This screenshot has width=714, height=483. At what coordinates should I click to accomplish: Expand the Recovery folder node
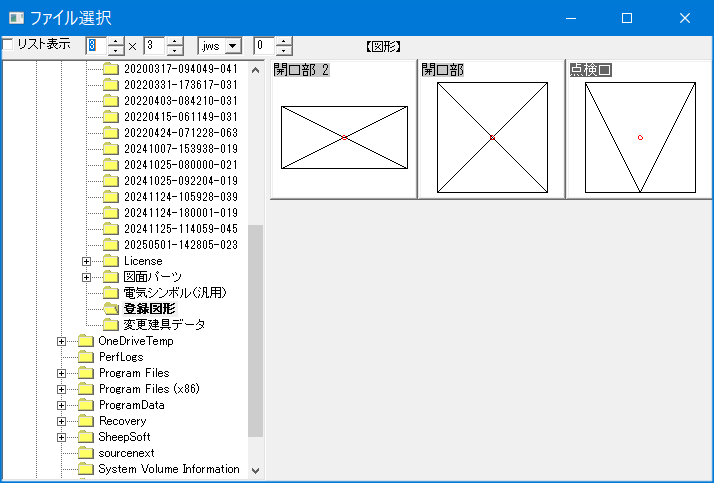(61, 421)
